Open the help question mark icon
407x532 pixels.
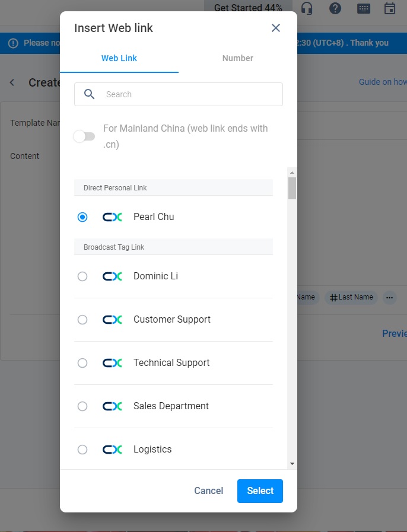[x=335, y=8]
